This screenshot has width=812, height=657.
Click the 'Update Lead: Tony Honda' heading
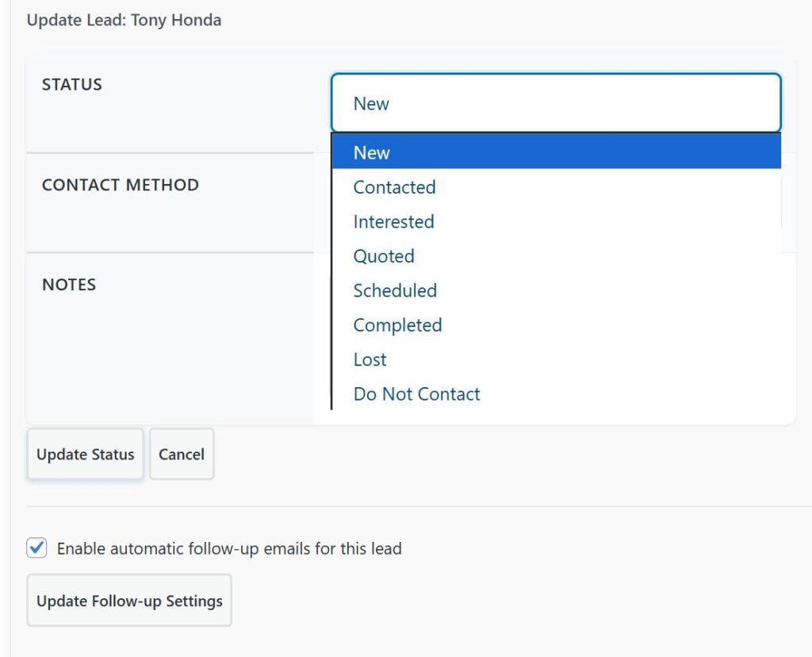[x=124, y=21]
